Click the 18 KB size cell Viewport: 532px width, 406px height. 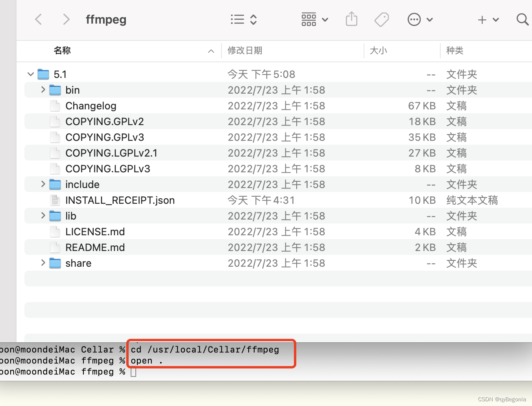[422, 122]
